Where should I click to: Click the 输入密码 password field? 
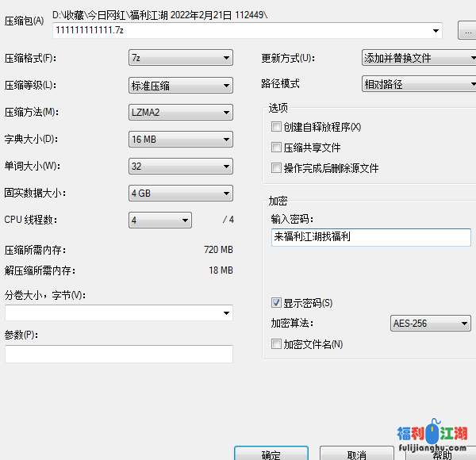pyautogui.click(x=370, y=237)
